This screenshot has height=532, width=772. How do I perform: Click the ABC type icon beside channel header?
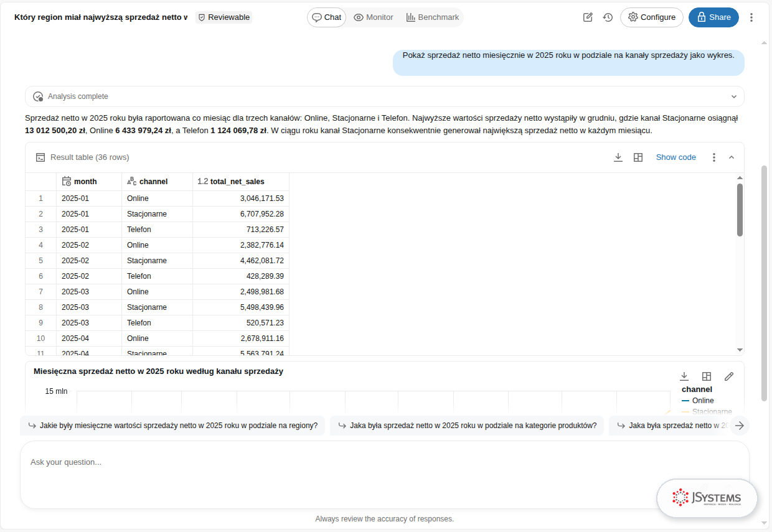(131, 182)
